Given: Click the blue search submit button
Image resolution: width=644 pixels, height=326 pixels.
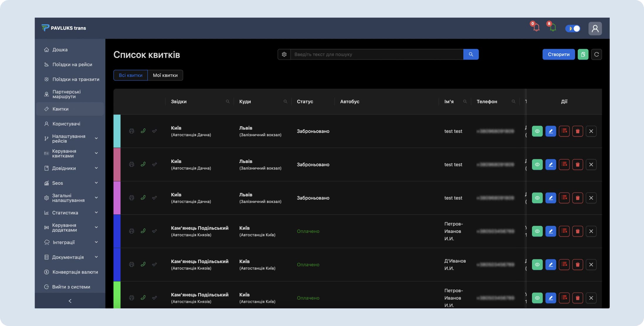Looking at the screenshot, I should pyautogui.click(x=471, y=54).
